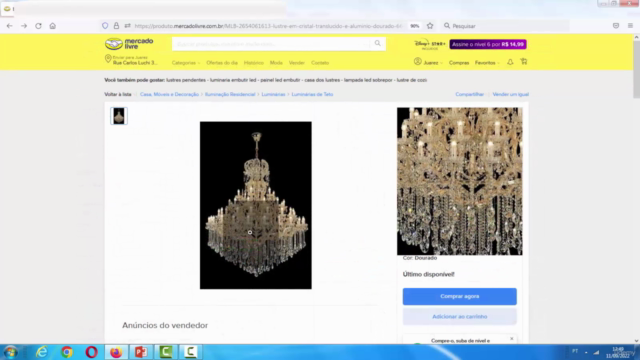Open the Moda menu item

276,63
